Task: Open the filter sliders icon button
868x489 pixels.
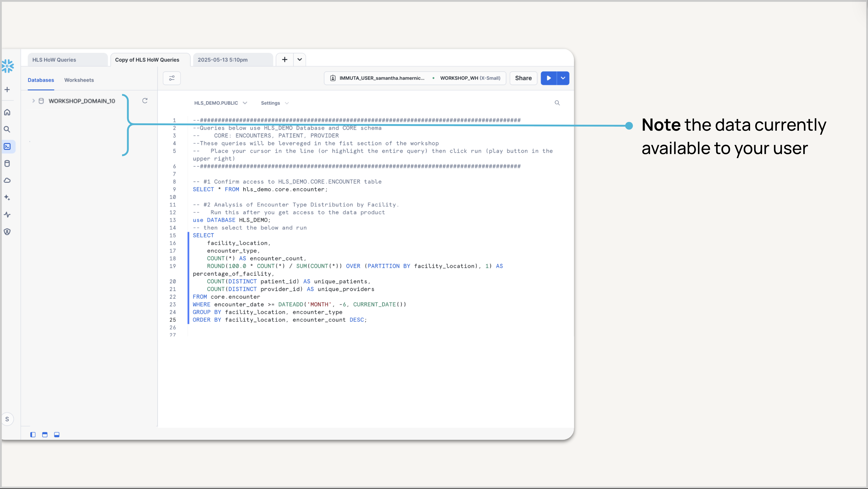Action: click(172, 78)
